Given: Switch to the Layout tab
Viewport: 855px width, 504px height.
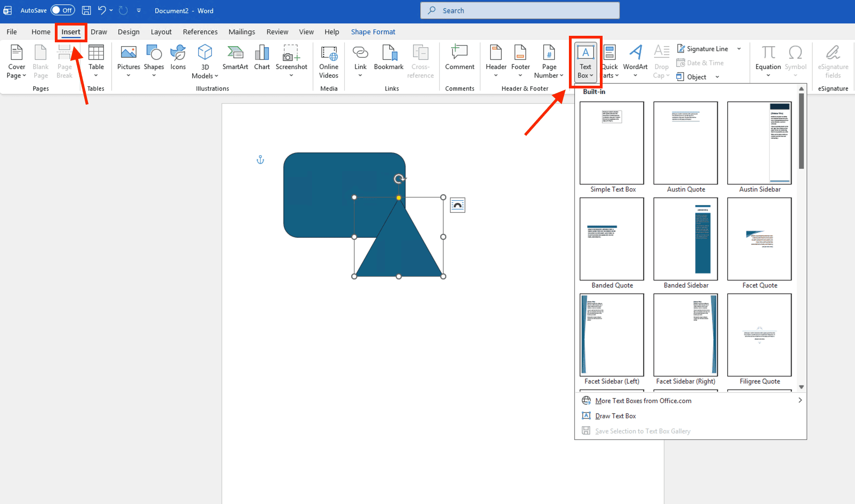Looking at the screenshot, I should point(161,32).
